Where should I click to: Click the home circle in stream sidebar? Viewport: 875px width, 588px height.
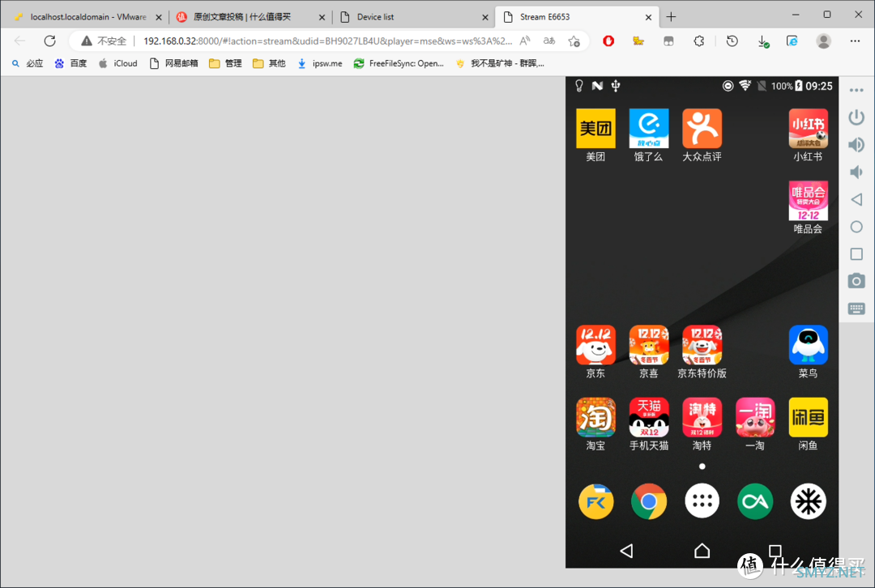856,227
